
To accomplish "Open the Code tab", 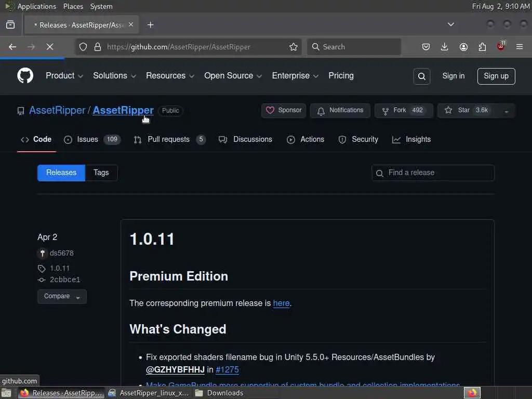I will tap(36, 139).
